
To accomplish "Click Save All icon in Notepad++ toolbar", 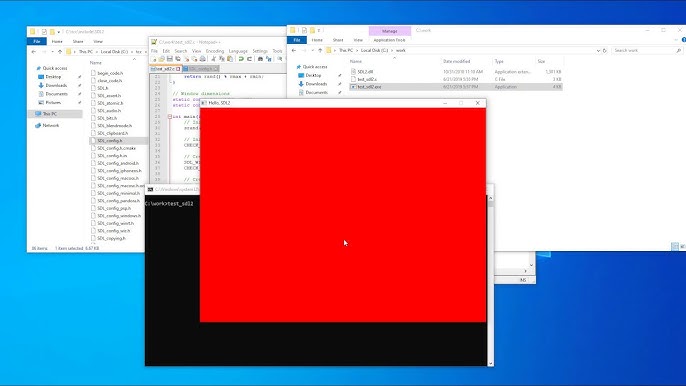I will (178, 59).
